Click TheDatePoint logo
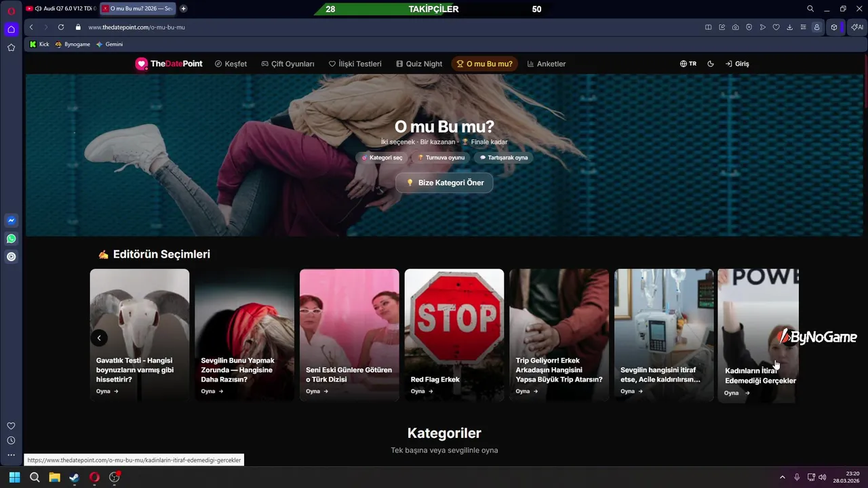868x488 pixels. 169,64
